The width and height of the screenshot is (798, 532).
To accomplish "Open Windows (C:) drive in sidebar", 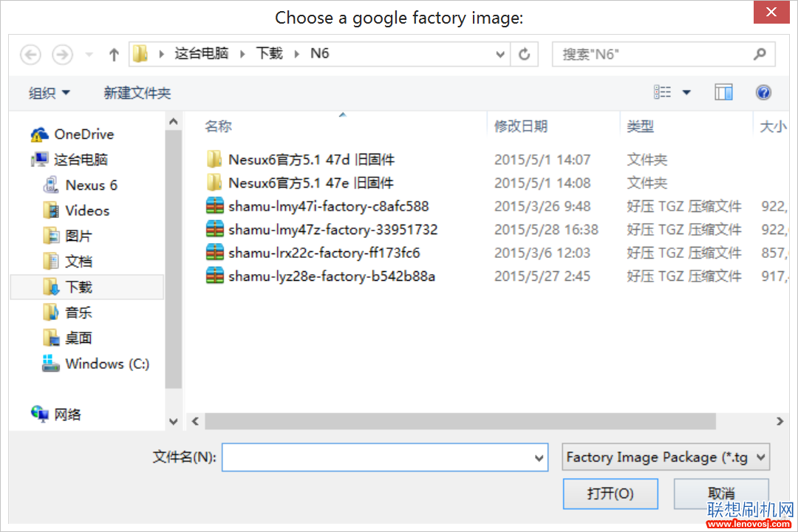I will click(95, 364).
